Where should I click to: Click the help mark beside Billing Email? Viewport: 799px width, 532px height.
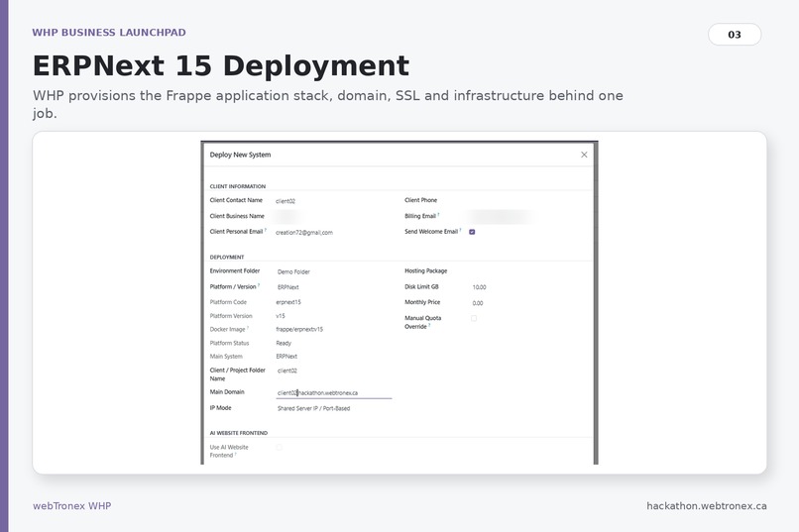pos(438,215)
